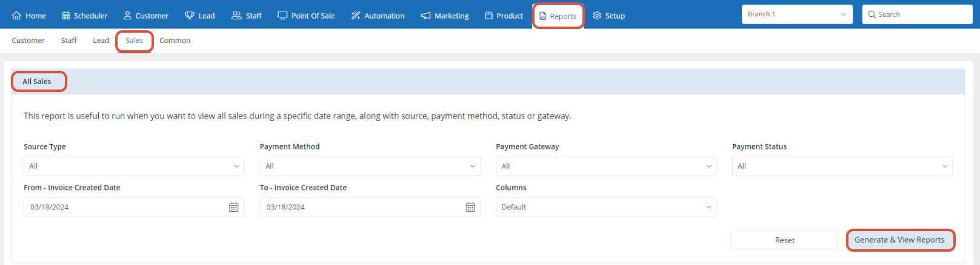Open the Product menu
Viewport: 980px width, 265px height.
[x=504, y=16]
